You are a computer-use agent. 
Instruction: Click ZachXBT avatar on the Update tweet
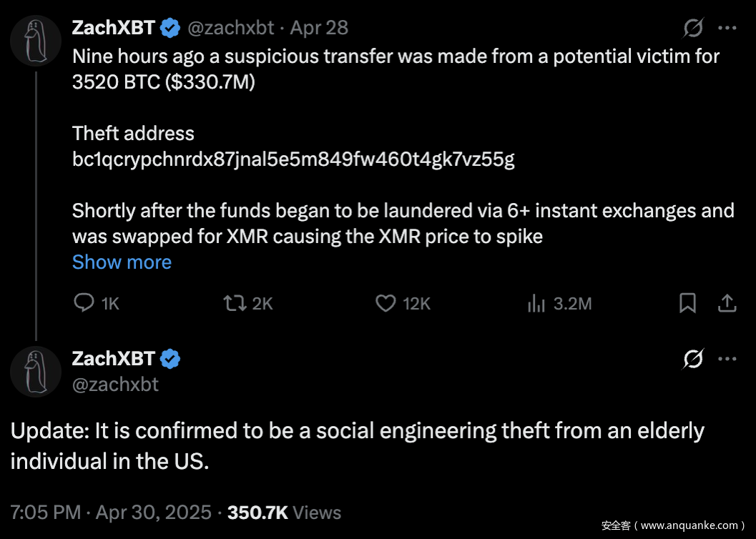point(36,371)
